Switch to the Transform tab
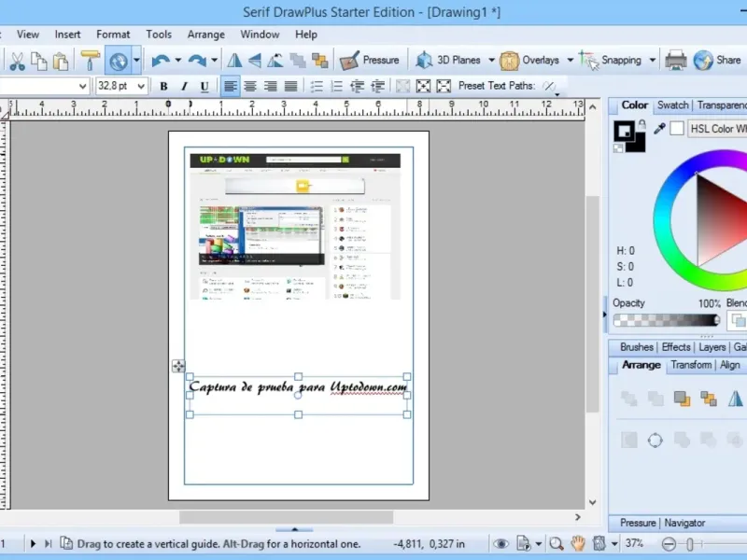The image size is (747, 560). pos(691,365)
